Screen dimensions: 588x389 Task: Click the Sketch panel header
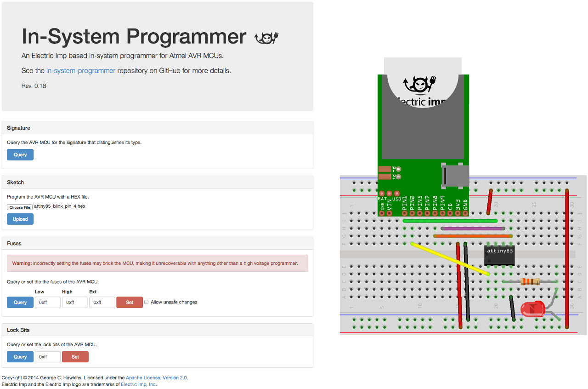[x=15, y=182]
